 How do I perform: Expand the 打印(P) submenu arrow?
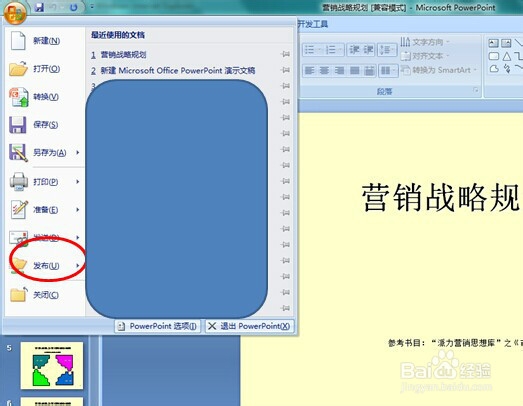[78, 181]
